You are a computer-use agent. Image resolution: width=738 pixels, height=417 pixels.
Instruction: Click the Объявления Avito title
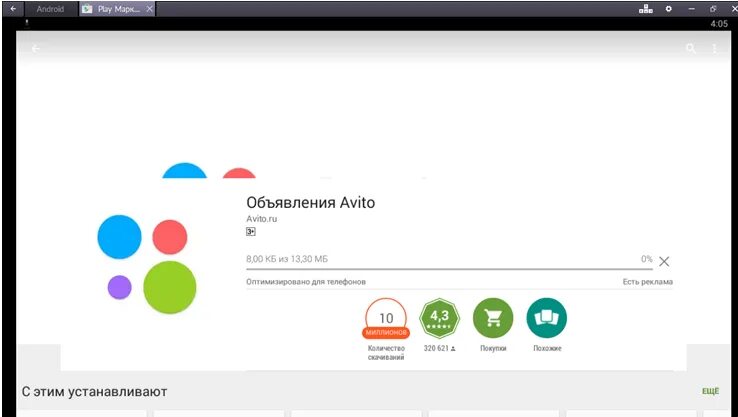(311, 203)
